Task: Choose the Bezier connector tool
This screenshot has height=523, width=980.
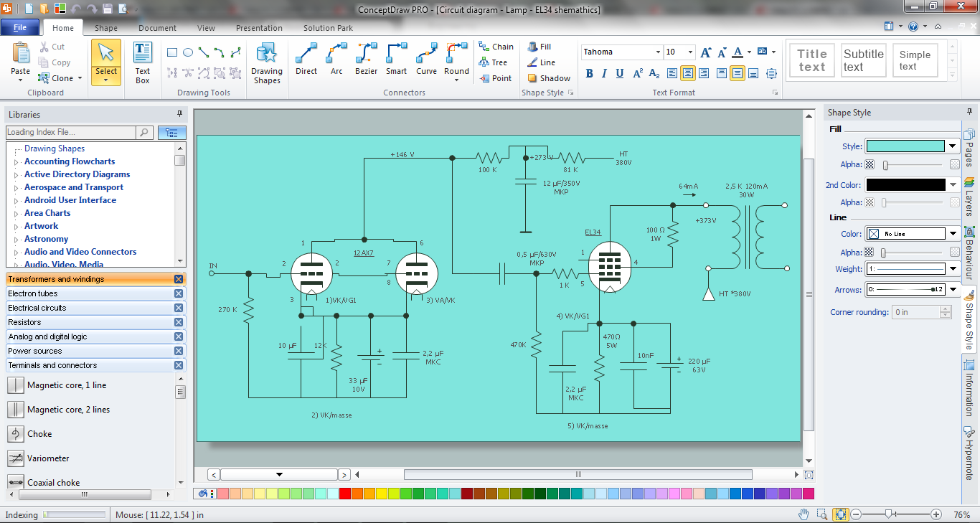Action: 366,59
